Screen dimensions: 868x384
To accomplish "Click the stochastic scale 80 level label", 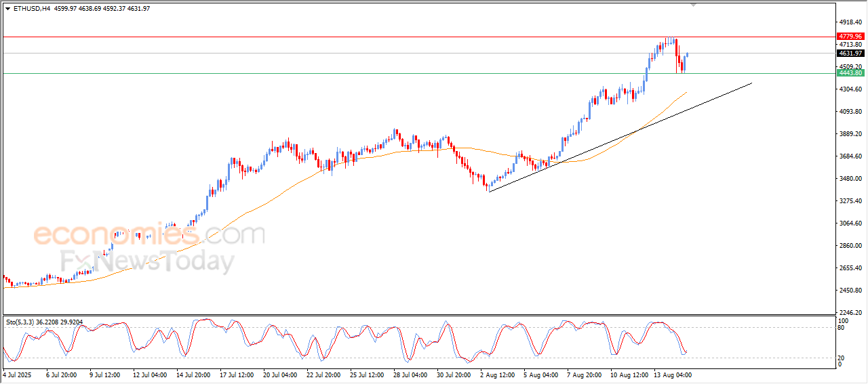I will click(842, 328).
